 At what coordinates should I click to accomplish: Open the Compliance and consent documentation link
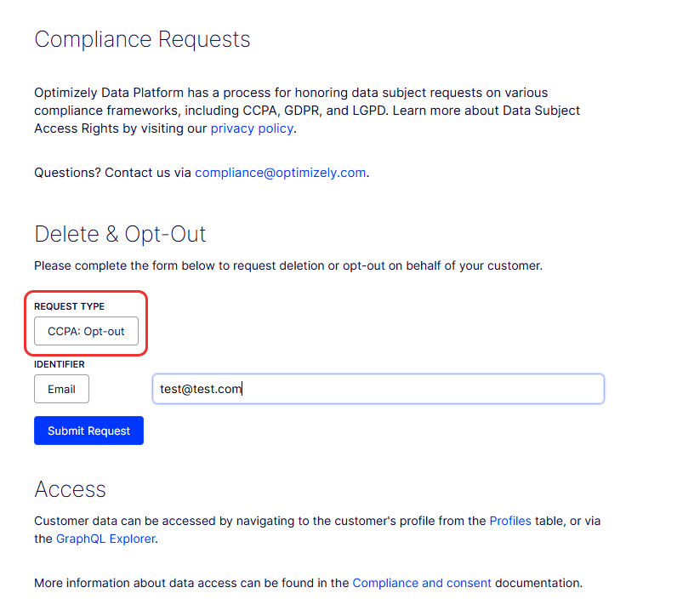click(x=422, y=583)
